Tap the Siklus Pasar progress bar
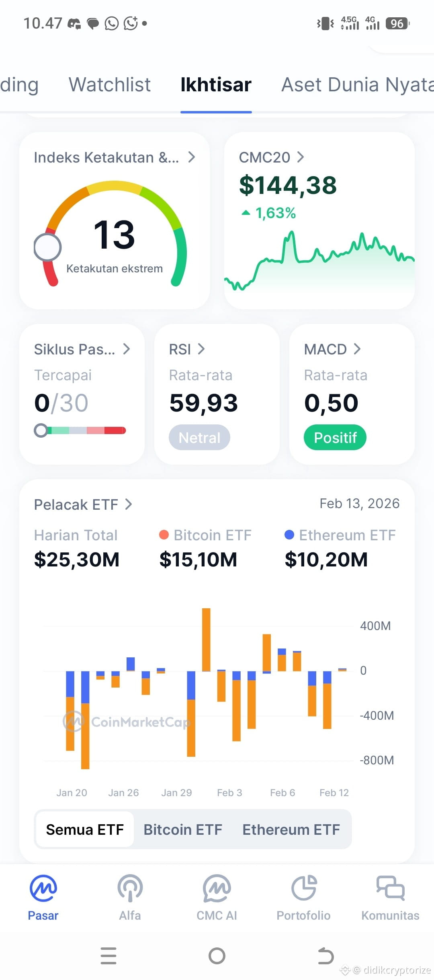This screenshot has height=980, width=434. pyautogui.click(x=80, y=430)
